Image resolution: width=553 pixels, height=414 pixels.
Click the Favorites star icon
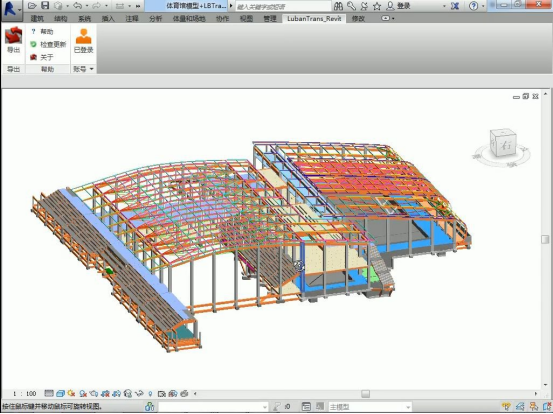(377, 6)
